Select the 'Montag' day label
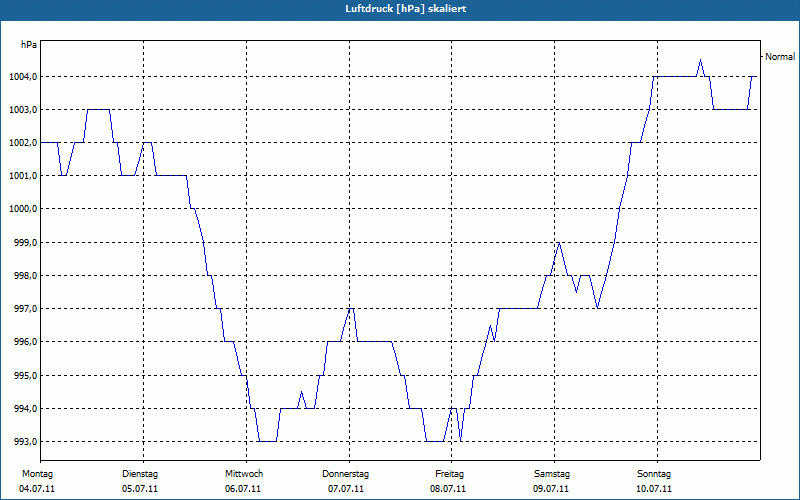 37,474
